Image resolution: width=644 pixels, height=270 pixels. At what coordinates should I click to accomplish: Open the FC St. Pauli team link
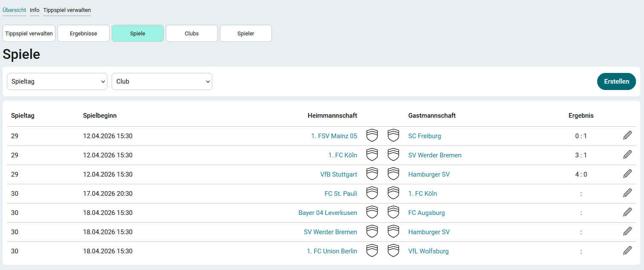point(341,194)
